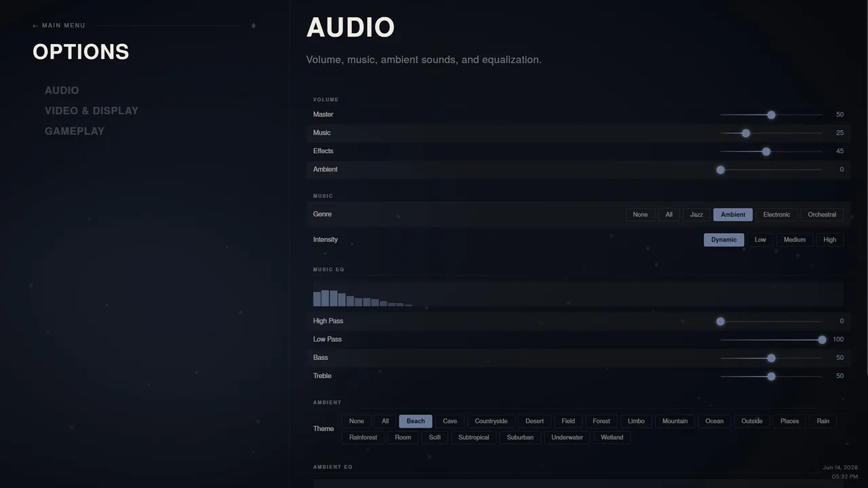Click the 05:32 PM clock text

tap(845, 477)
